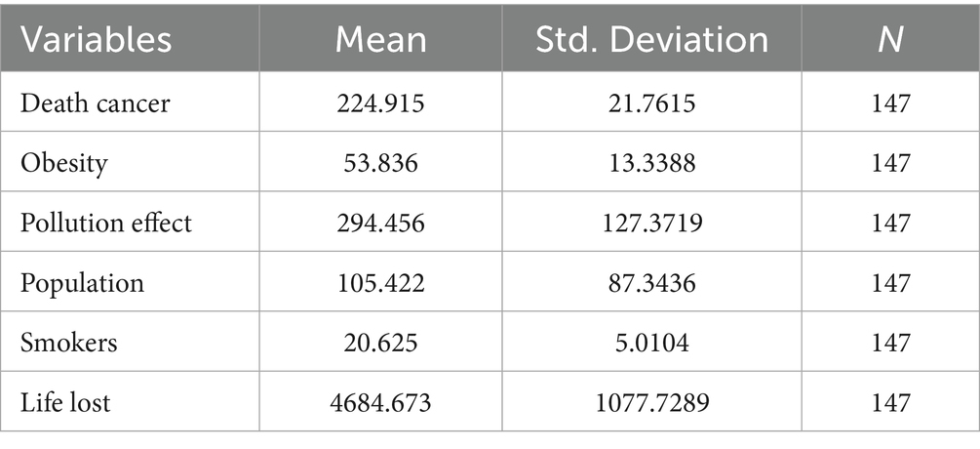Select the standard deviation value 127.3719
The height and width of the screenshot is (449, 980).
(x=651, y=223)
